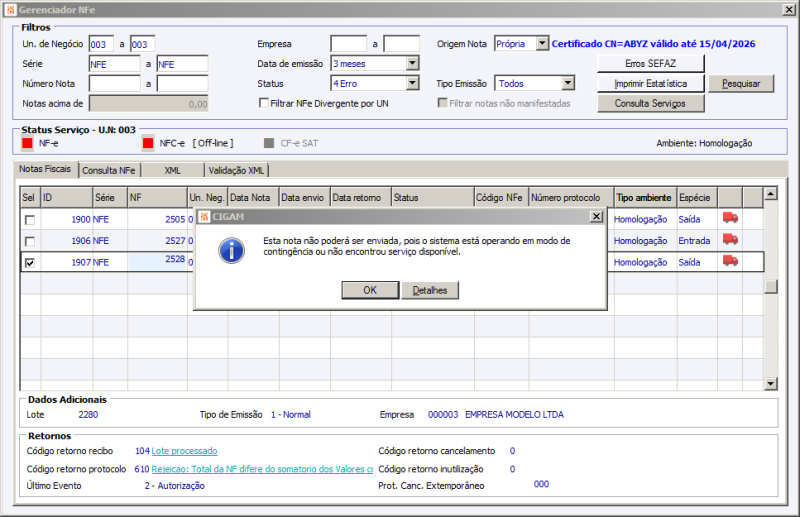The image size is (800, 517).
Task: Click the grid vertical scrollbar thumb
Action: tap(770, 286)
